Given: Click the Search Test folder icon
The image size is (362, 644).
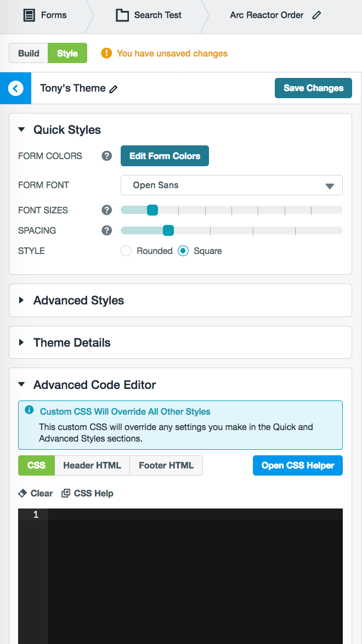Looking at the screenshot, I should click(122, 15).
